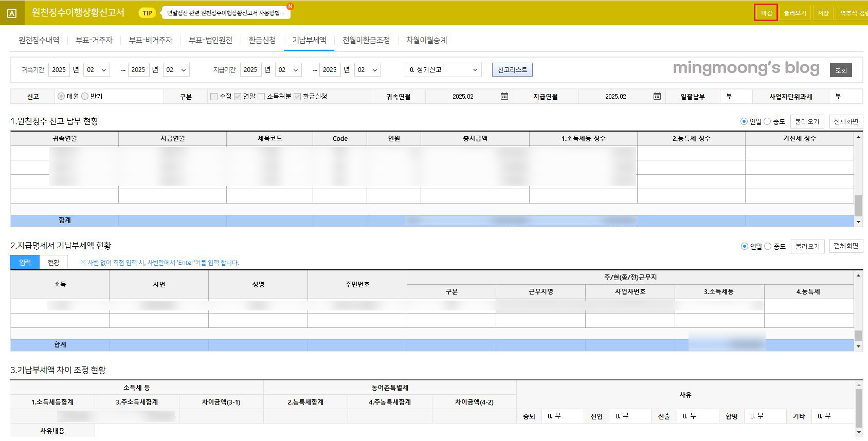Open the 기타 reason dropdown showing 0. 부
Viewport: 868px width, 441px height.
833,416
